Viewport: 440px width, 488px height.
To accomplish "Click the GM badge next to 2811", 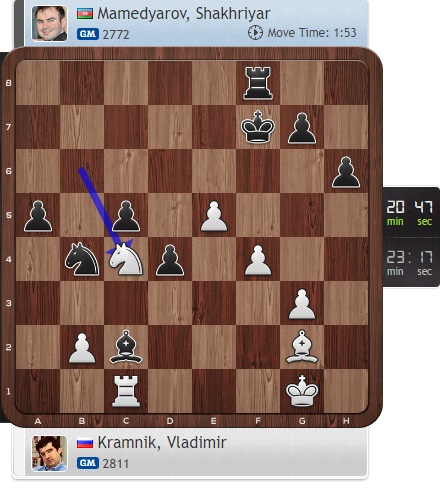I will pos(88,463).
